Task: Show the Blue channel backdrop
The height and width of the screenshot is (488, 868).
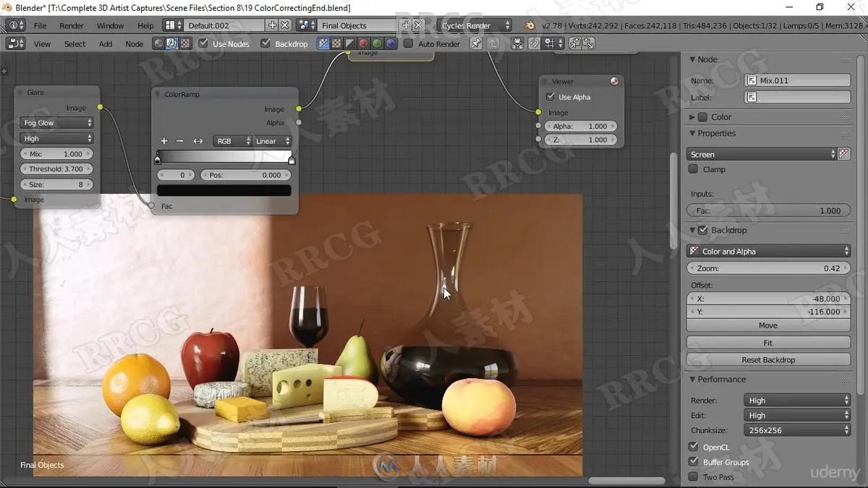Action: pos(391,43)
